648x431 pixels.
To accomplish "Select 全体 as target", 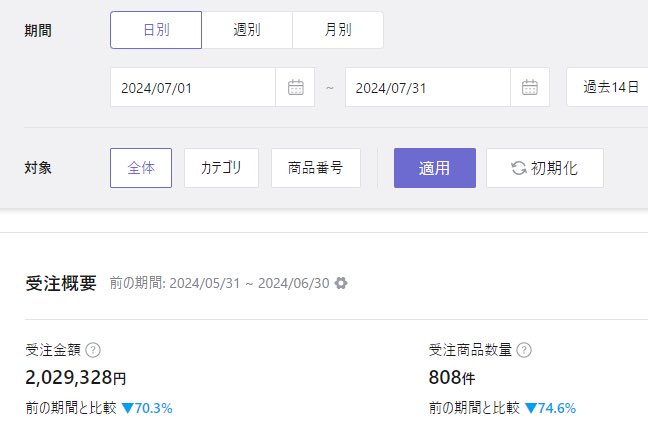I will point(141,168).
